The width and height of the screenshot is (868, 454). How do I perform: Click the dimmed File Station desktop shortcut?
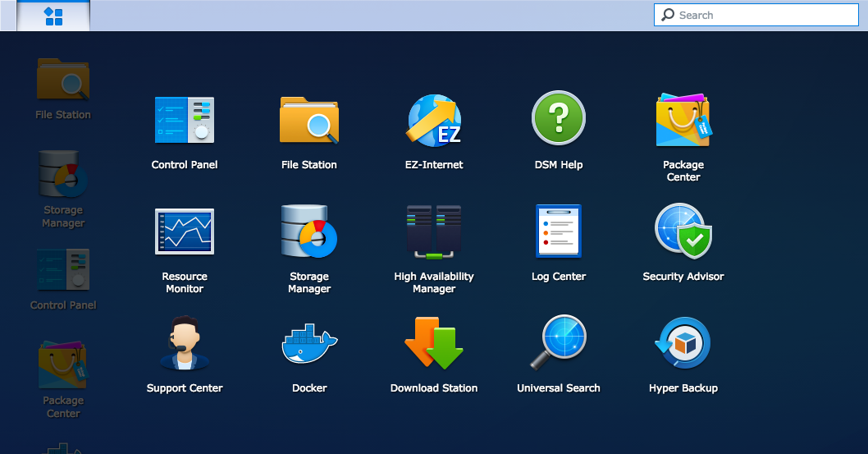(x=63, y=89)
